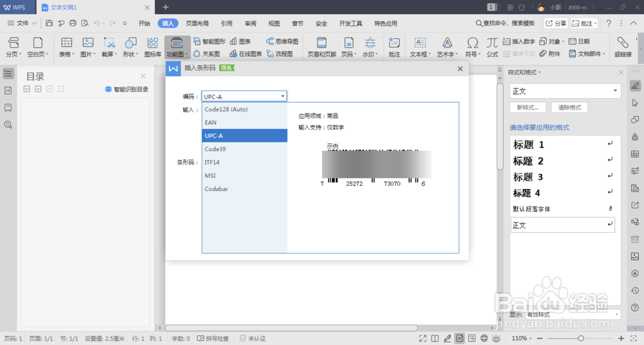Click the 思维导图 mind map button

pyautogui.click(x=282, y=41)
